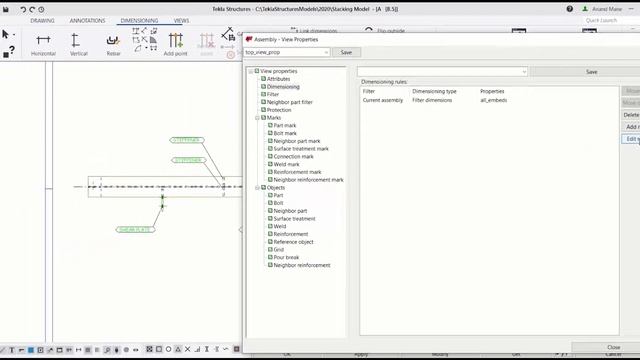640x360 pixels.
Task: Open the help question mark icon
Action: click(x=569, y=9)
